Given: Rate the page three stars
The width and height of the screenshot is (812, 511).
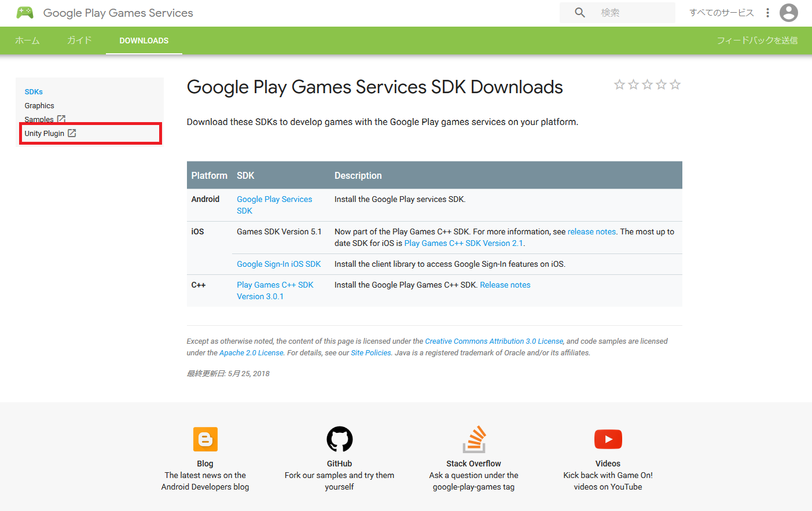Looking at the screenshot, I should click(647, 84).
